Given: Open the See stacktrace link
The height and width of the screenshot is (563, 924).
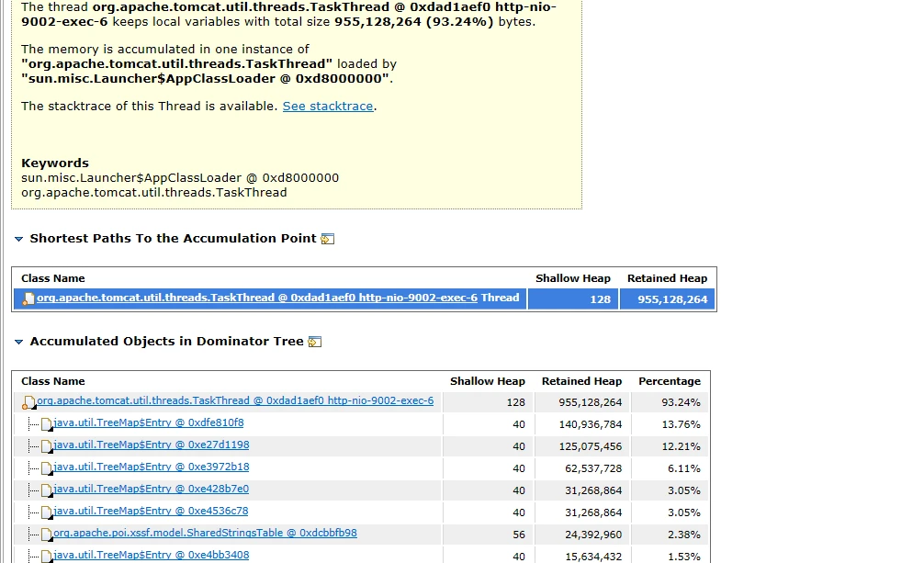Looking at the screenshot, I should pyautogui.click(x=328, y=107).
